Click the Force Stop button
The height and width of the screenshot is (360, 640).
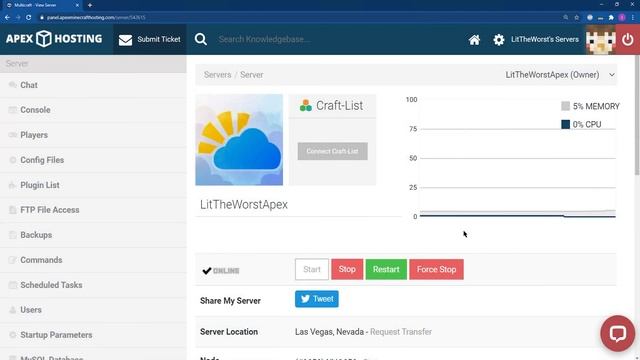[436, 269]
